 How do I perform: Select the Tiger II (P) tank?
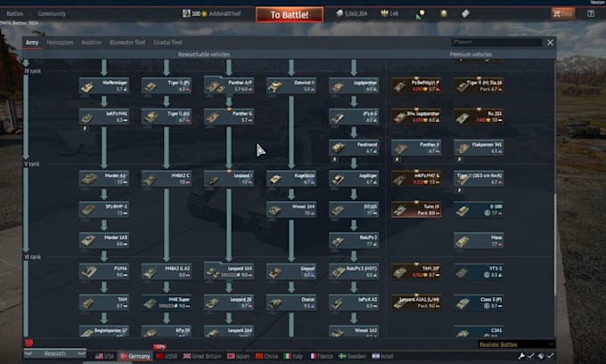166,85
